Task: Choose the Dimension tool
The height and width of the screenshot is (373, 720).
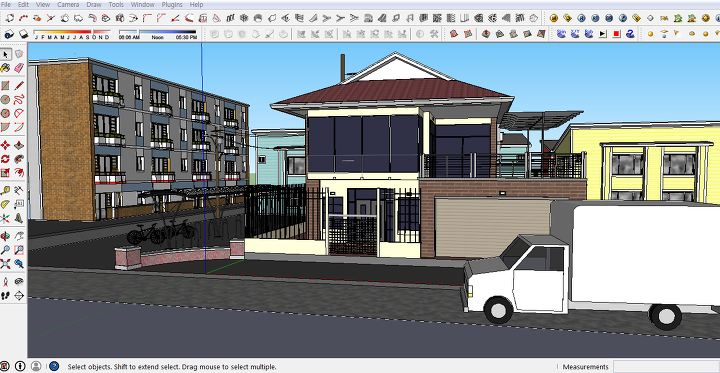Action: pos(19,191)
